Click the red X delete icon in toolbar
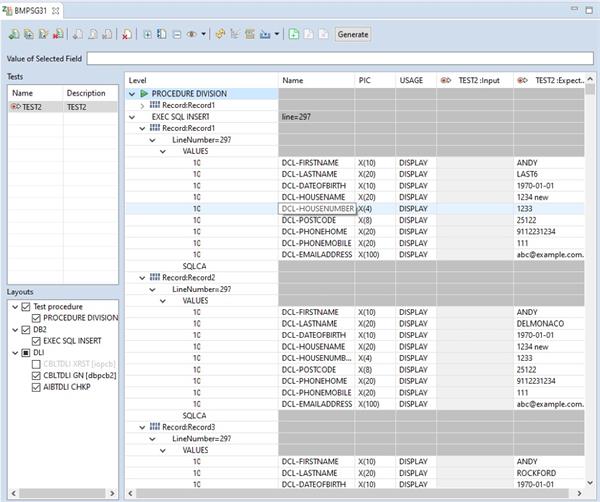The width and height of the screenshot is (600, 502). click(126, 34)
